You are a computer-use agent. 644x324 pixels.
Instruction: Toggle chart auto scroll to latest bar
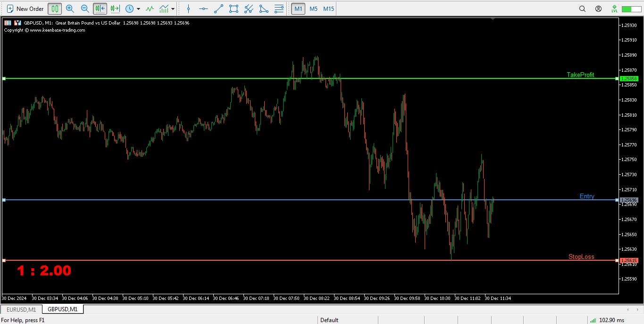pos(115,9)
